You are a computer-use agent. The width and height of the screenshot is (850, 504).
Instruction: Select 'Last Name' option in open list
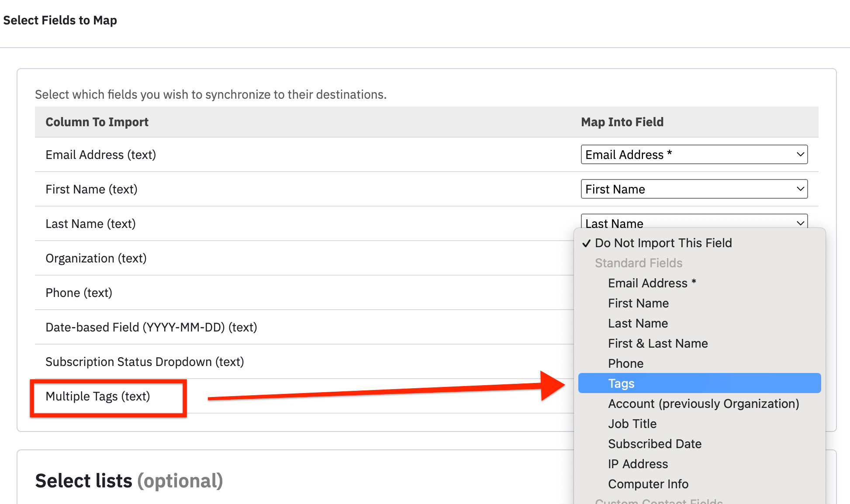[638, 323]
